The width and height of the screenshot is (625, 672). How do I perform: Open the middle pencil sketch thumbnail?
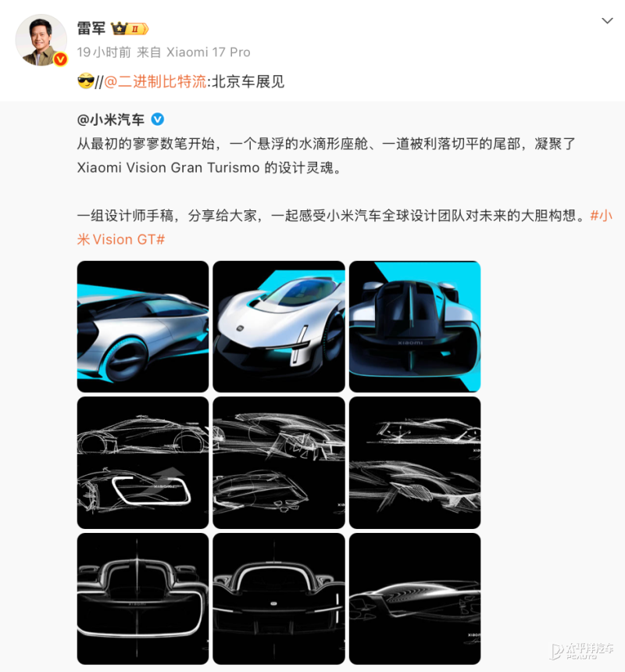279,463
